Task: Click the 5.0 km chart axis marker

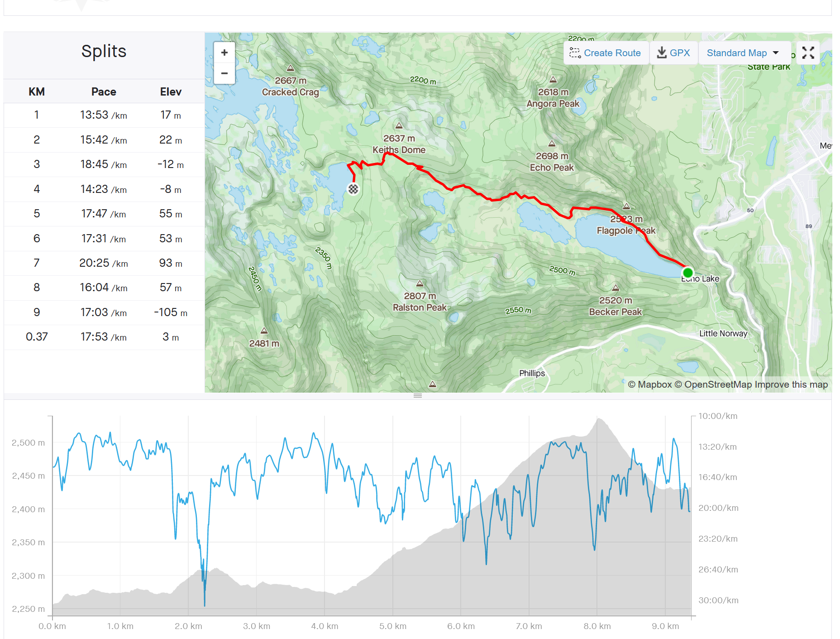Action: (x=393, y=626)
